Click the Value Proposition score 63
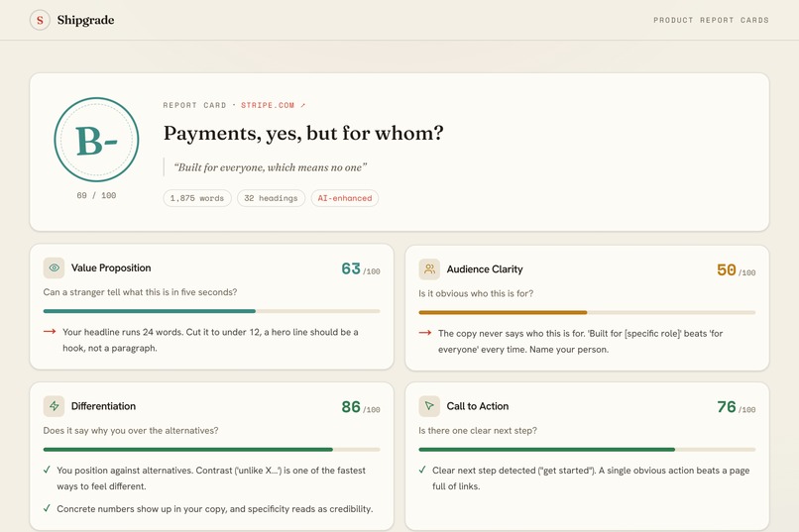The image size is (799, 532). click(351, 268)
